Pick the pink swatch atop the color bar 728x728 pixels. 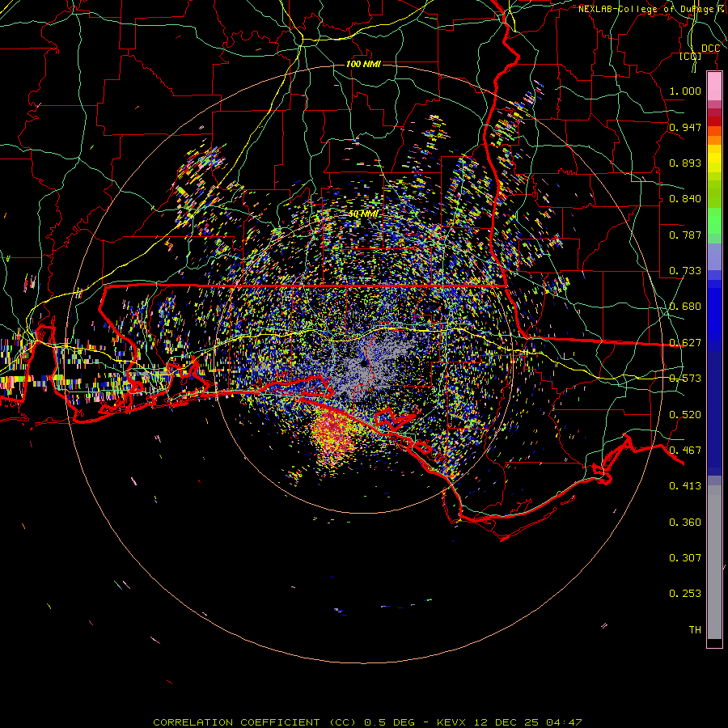(714, 87)
